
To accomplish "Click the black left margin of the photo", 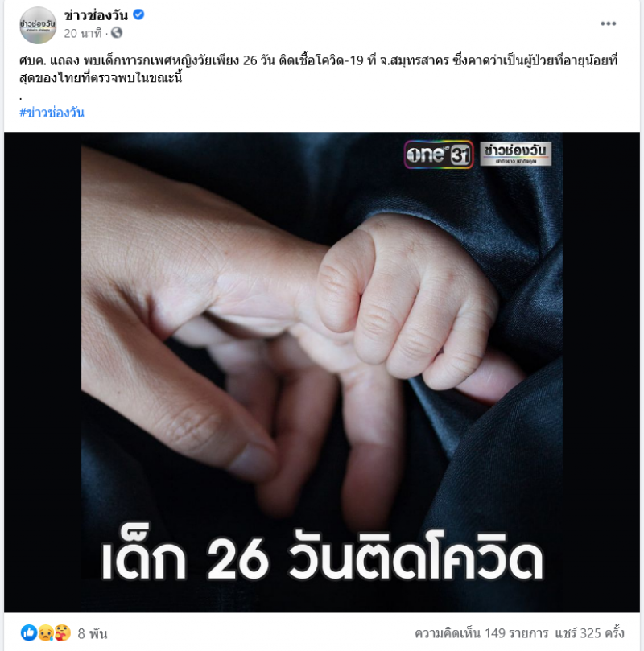I will coord(43,372).
